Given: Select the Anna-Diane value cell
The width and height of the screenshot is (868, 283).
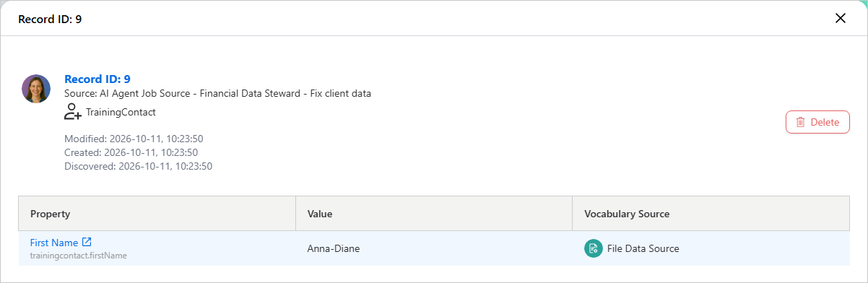Looking at the screenshot, I should click(x=434, y=248).
